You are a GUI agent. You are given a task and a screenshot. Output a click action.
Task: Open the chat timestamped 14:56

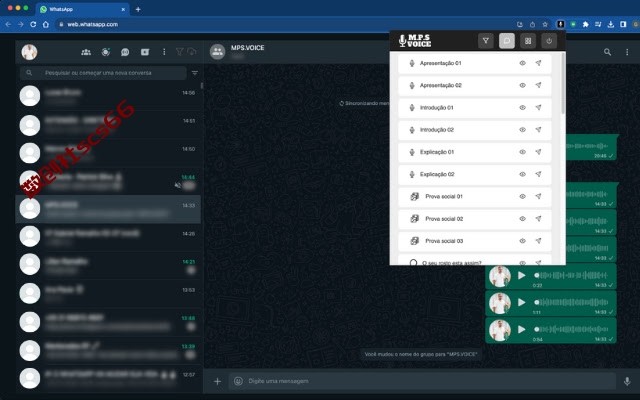pyautogui.click(x=108, y=96)
